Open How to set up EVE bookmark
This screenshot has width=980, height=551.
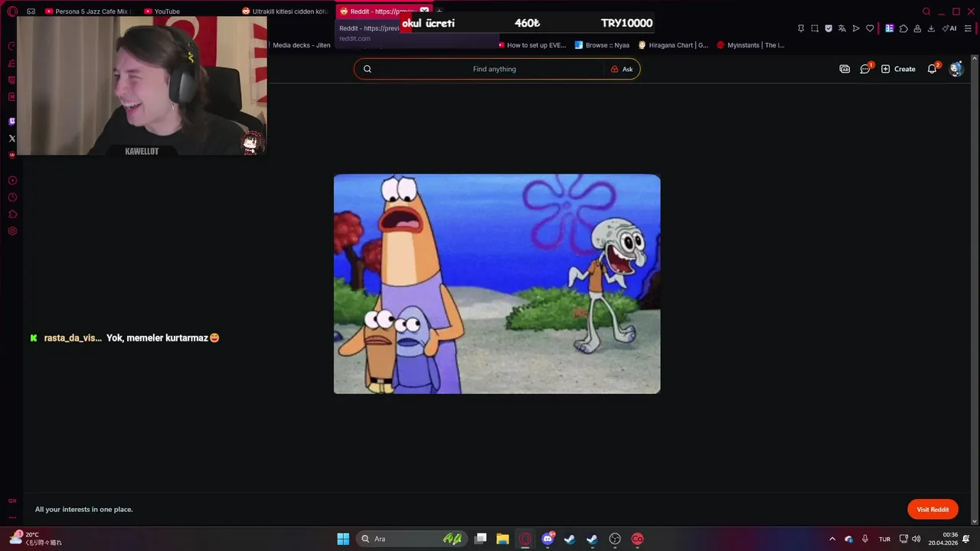(x=531, y=45)
